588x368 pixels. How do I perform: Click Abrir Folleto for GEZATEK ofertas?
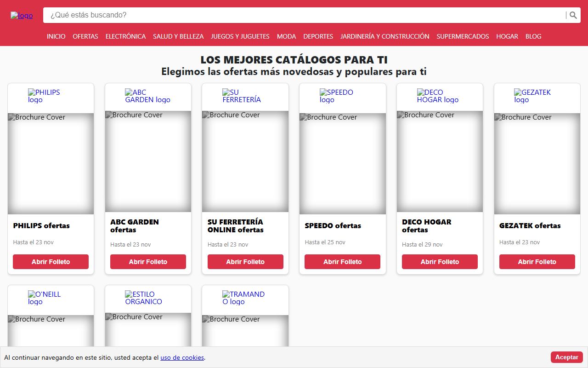tap(537, 262)
